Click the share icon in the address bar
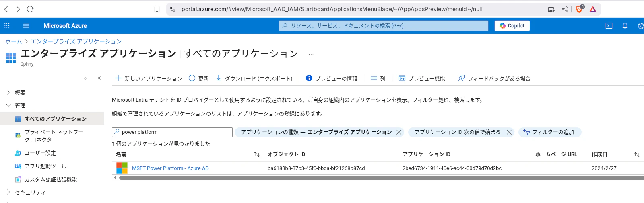Image resolution: width=644 pixels, height=203 pixels. point(565,9)
